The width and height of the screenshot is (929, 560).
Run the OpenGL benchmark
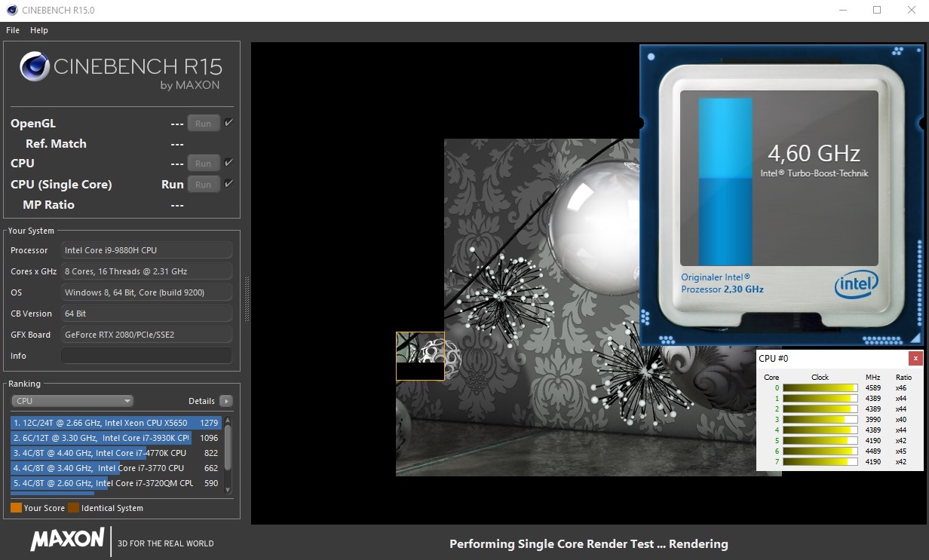click(x=204, y=124)
